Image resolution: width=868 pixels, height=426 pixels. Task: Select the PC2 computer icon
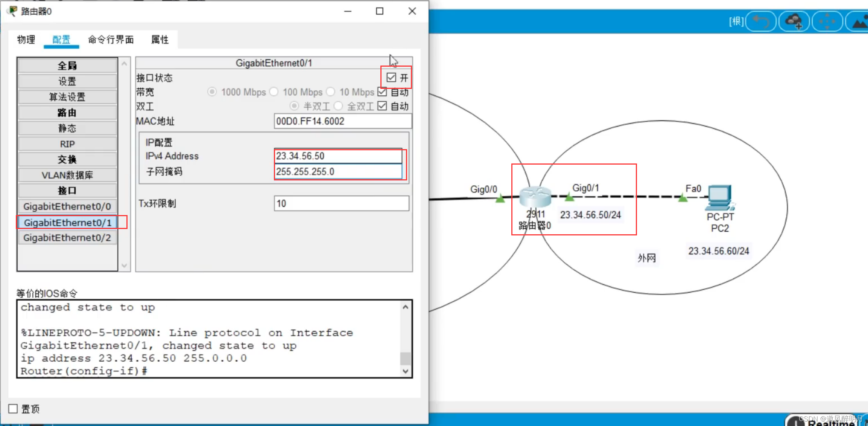click(x=720, y=197)
